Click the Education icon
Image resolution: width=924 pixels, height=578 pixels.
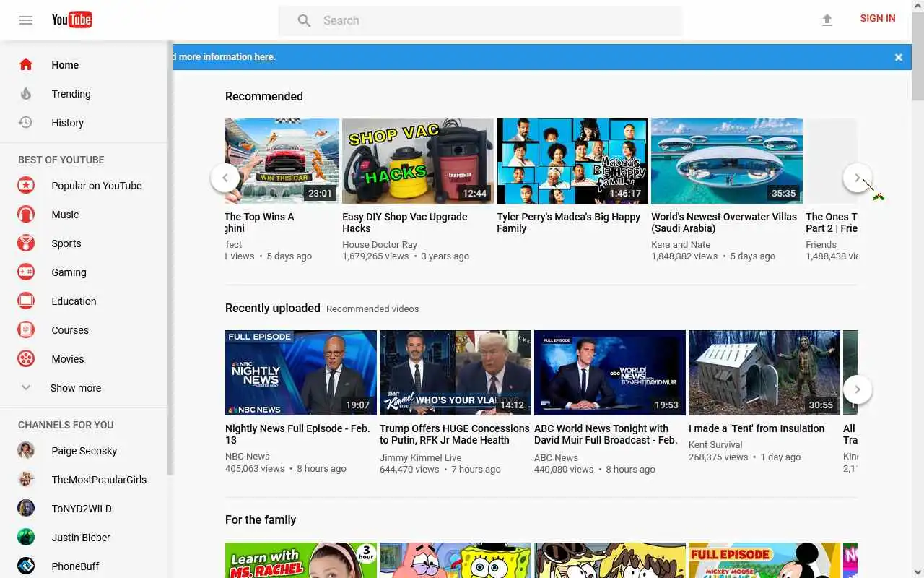click(26, 301)
